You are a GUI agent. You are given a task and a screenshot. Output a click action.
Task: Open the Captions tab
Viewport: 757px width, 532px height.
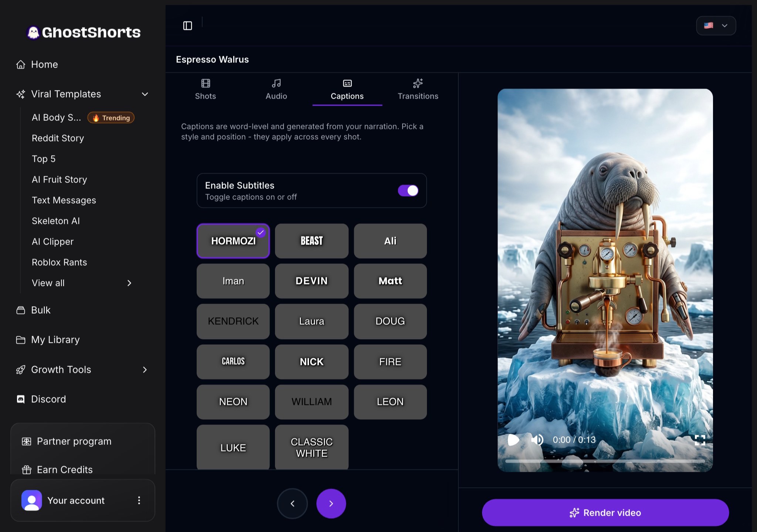pyautogui.click(x=347, y=89)
